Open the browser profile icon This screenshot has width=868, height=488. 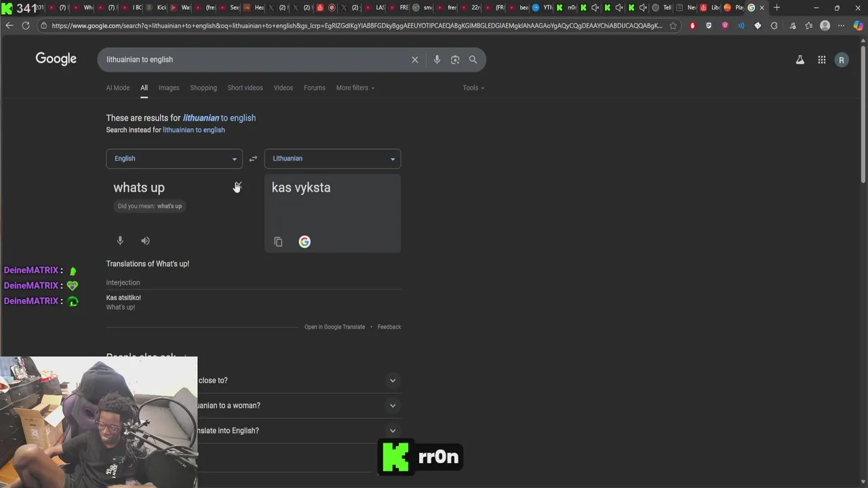825,26
